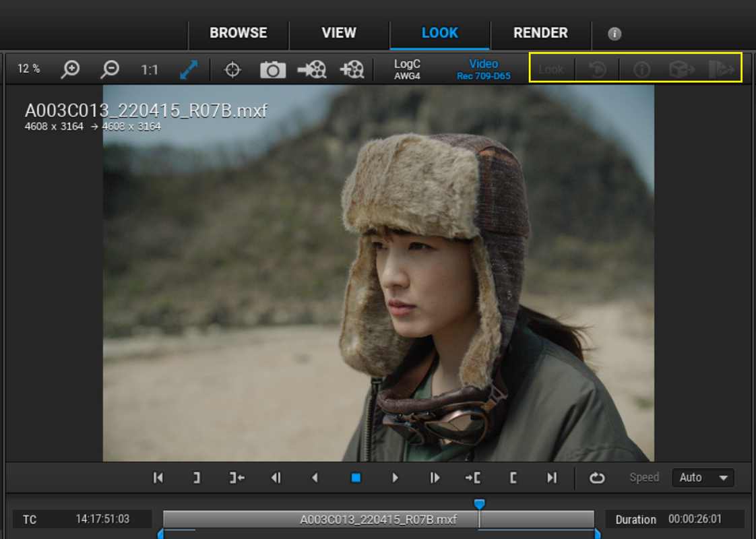Zoom in on the viewer image
756x539 pixels.
[70, 69]
